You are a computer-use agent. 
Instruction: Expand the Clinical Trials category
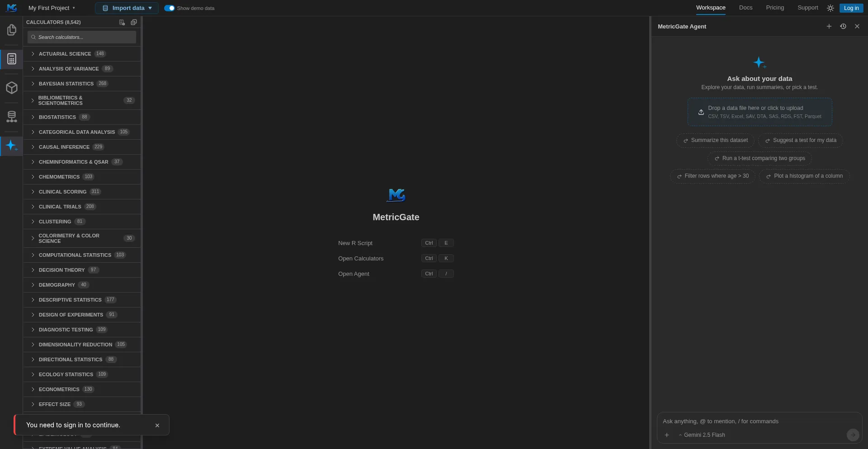[x=82, y=207]
